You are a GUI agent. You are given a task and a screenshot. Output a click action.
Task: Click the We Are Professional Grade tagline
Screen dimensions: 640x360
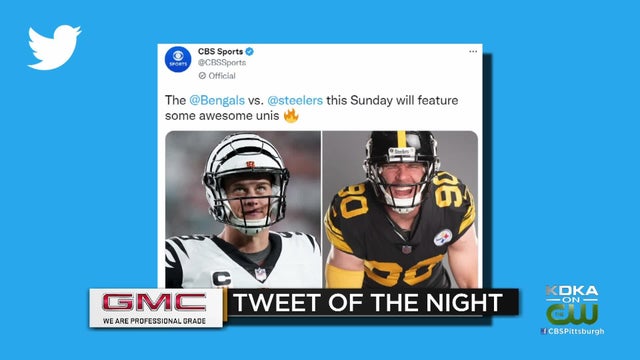click(x=154, y=321)
